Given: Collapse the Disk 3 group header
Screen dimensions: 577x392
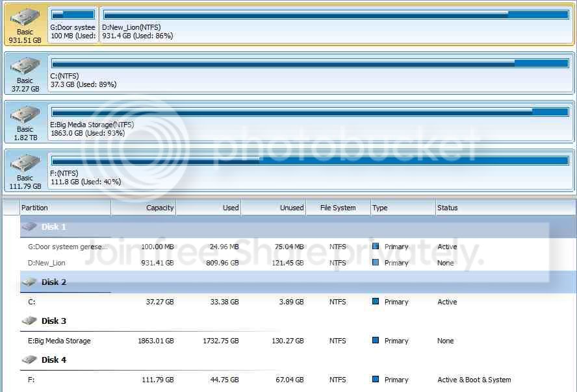Looking at the screenshot, I should (x=54, y=321).
